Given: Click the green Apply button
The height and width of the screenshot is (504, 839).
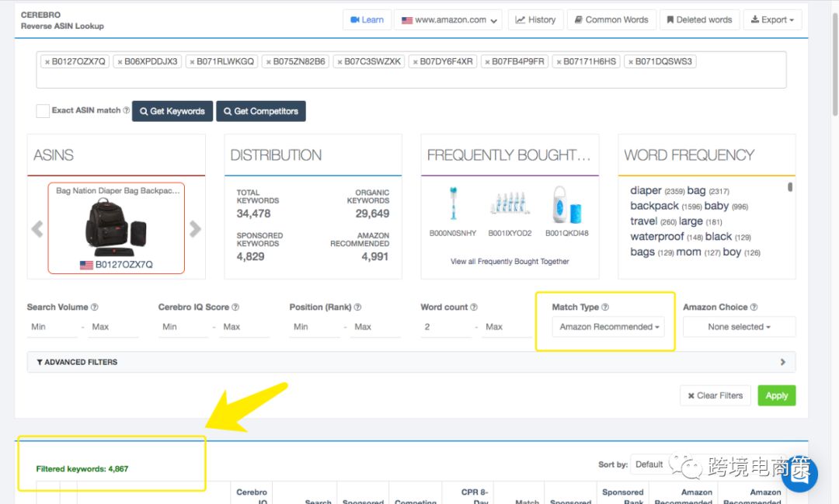Looking at the screenshot, I should [x=776, y=395].
